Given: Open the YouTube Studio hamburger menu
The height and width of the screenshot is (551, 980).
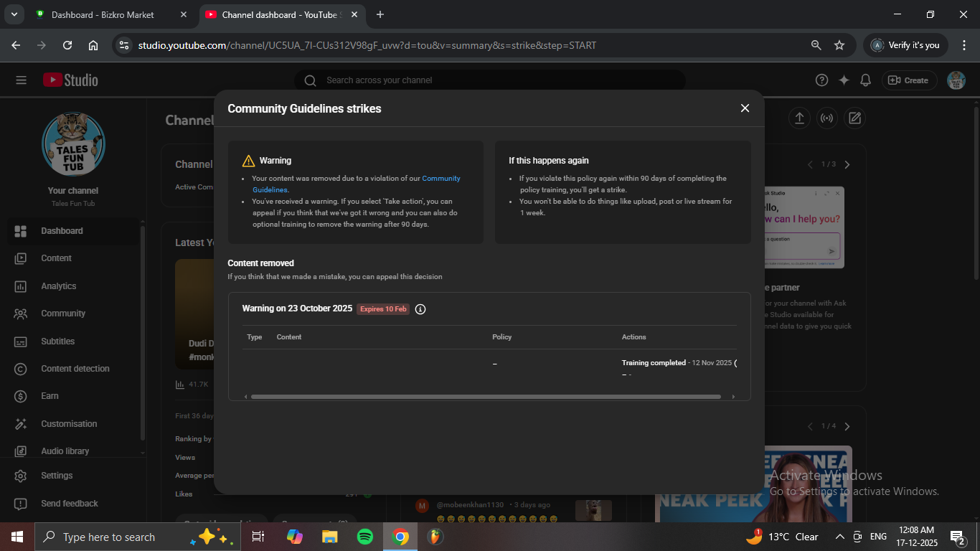Looking at the screenshot, I should 21,80.
